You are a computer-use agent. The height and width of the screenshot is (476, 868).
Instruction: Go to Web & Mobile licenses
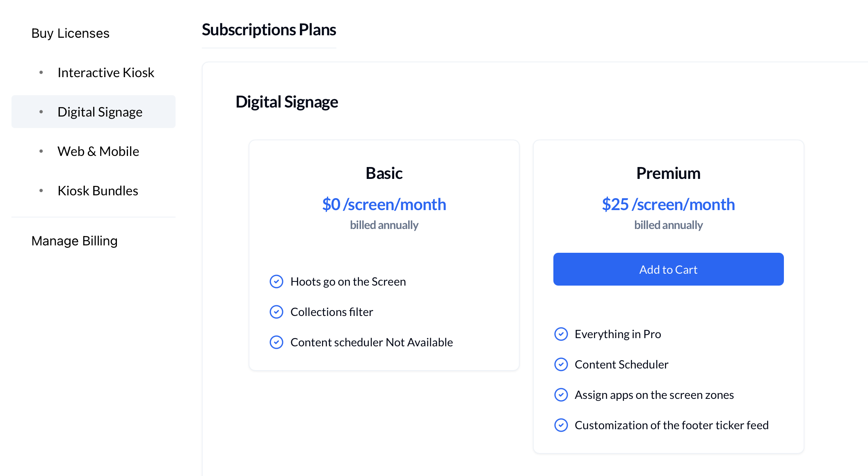click(x=98, y=151)
